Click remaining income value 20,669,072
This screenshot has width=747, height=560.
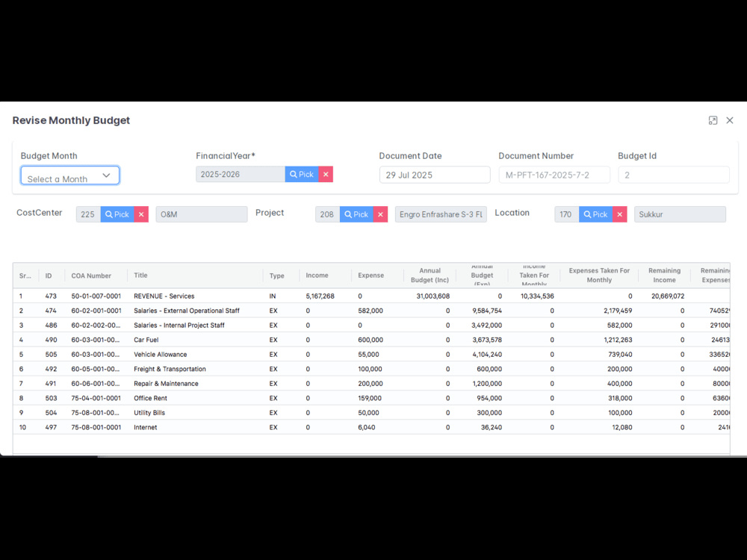[667, 296]
